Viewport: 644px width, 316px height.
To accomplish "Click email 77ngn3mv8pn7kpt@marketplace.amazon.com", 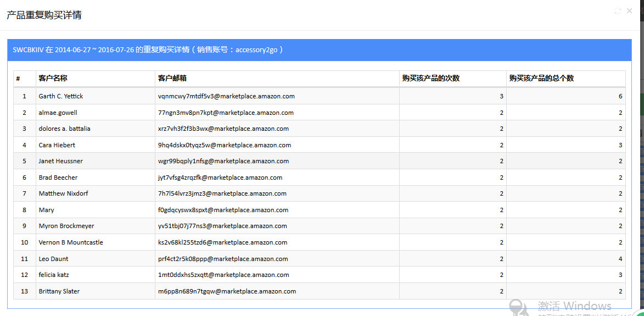I will [x=226, y=113].
